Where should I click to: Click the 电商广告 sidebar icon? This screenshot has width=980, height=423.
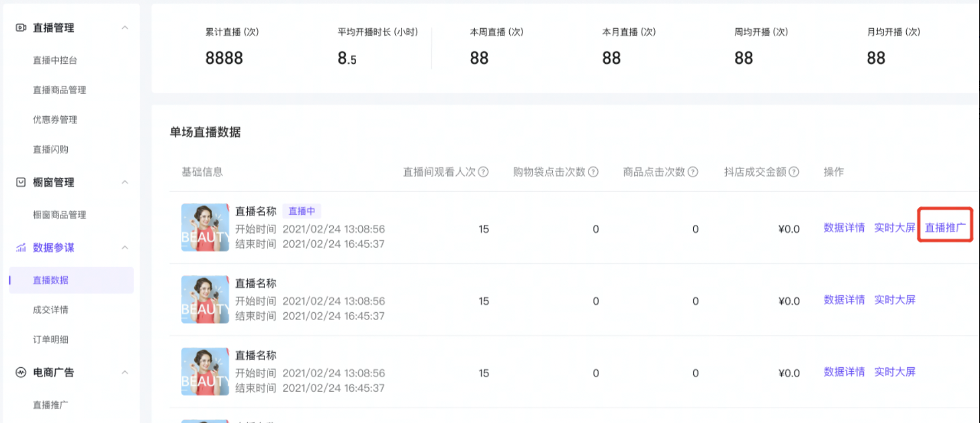point(21,372)
